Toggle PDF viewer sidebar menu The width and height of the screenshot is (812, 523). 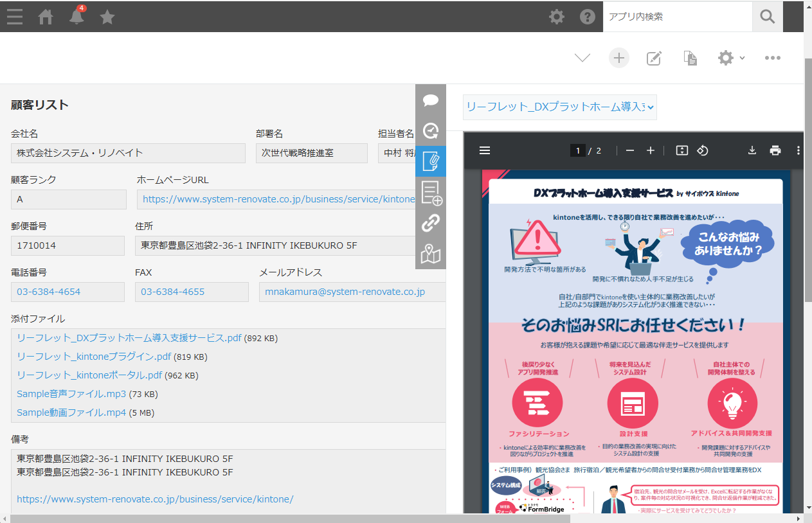(x=485, y=150)
